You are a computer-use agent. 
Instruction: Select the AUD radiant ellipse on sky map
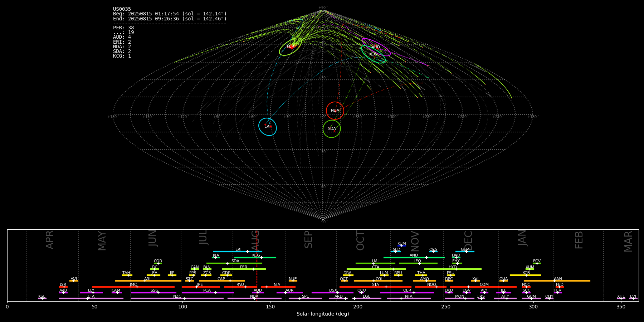pos(376,47)
